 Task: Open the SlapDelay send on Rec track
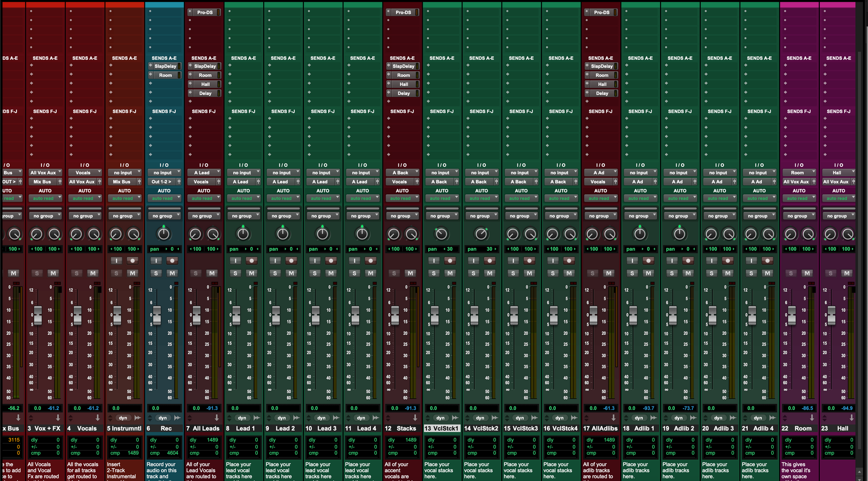(165, 66)
